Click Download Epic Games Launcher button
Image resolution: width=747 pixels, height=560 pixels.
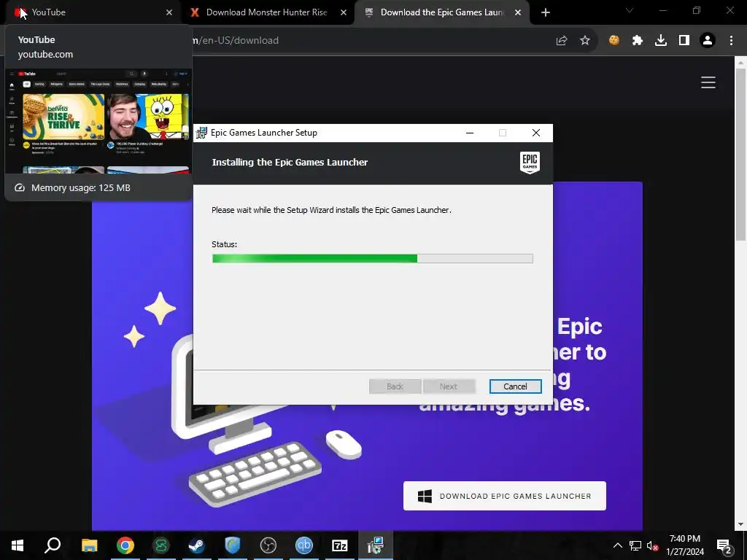click(x=505, y=496)
